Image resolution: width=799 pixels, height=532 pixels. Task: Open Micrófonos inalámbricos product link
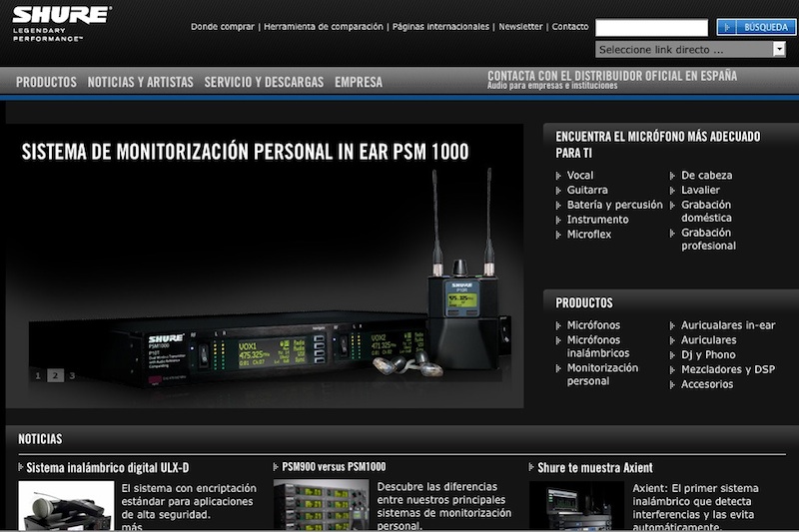[x=597, y=346]
